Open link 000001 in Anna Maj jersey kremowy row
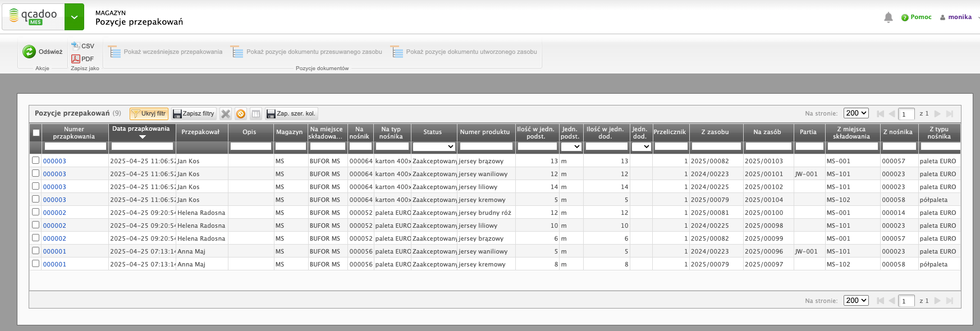Viewport: 980px width, 331px height. point(54,264)
